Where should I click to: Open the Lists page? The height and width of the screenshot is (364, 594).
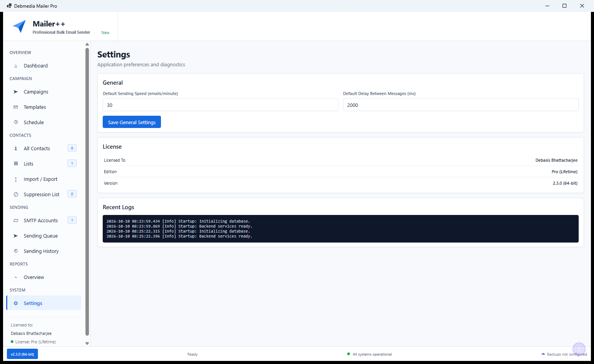(x=44, y=164)
